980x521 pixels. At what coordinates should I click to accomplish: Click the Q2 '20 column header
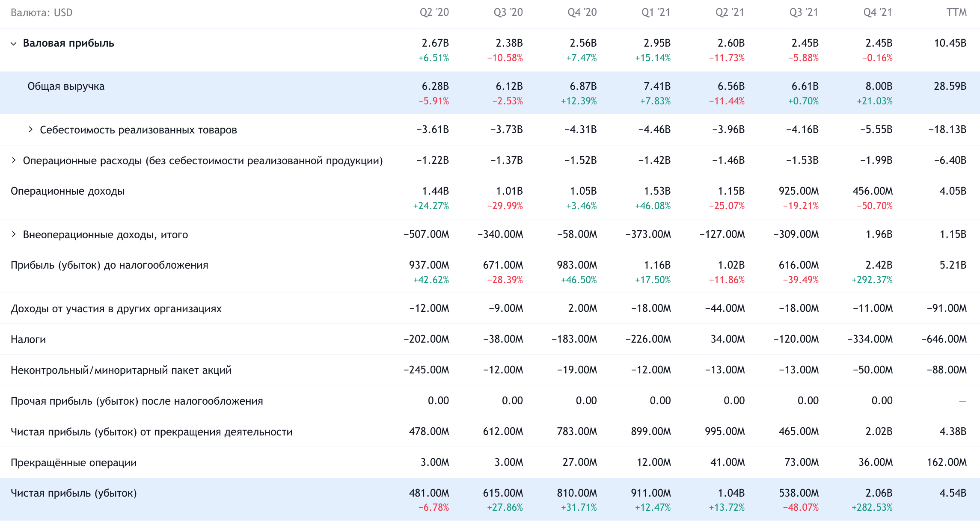tap(434, 12)
